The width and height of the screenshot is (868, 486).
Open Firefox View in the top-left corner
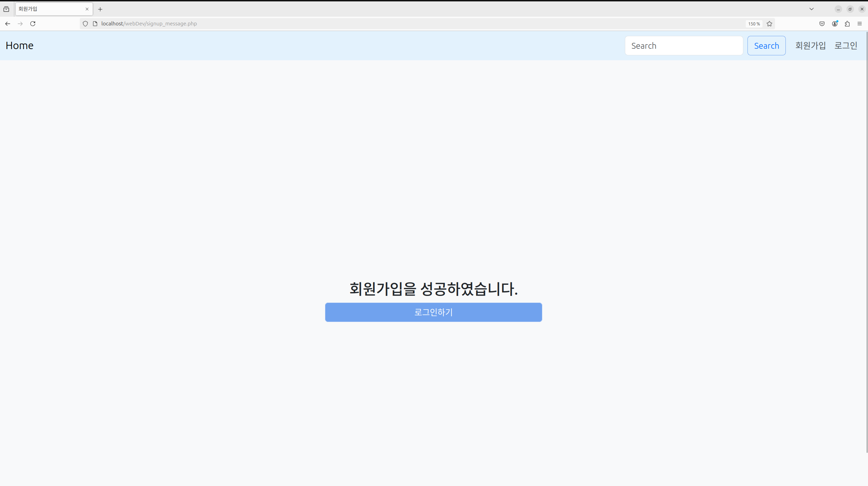(6, 9)
